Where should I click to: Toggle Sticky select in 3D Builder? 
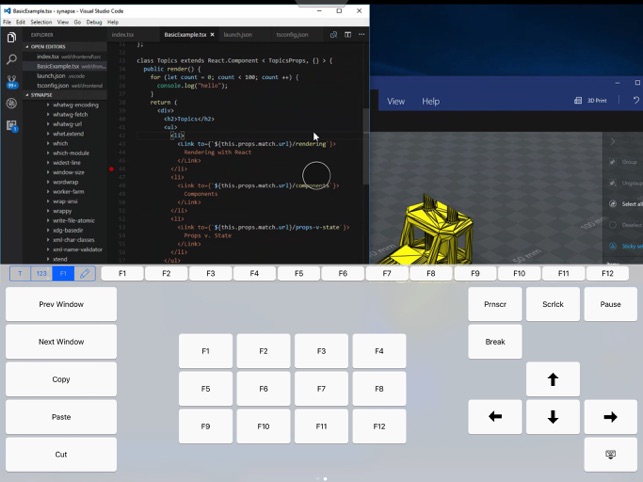pos(626,246)
